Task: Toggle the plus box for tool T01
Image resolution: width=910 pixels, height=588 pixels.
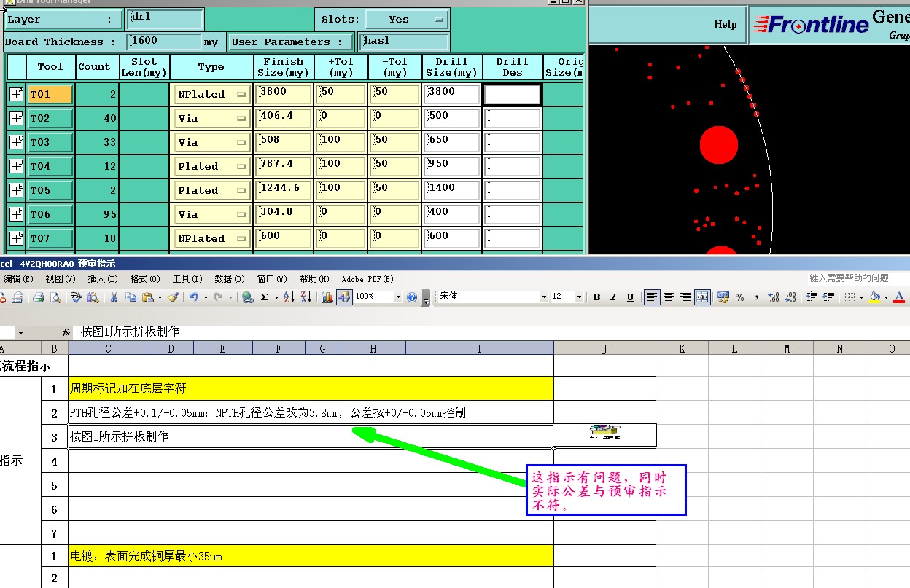Action: click(16, 94)
